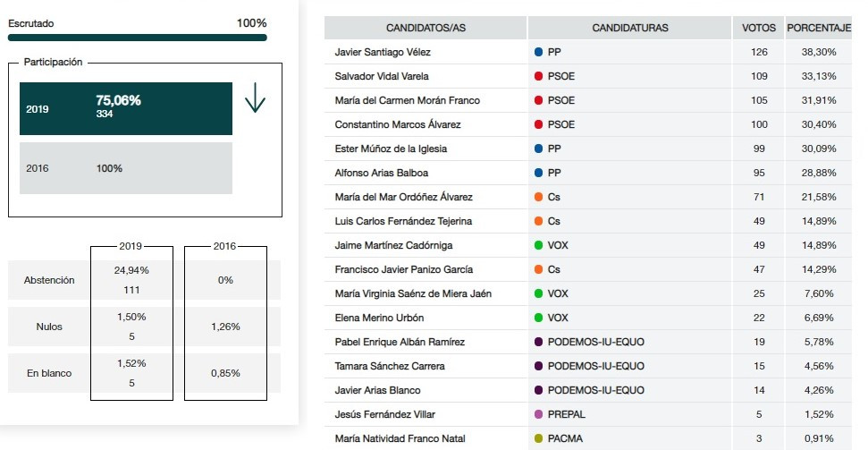The image size is (868, 450).
Task: Click candidate Jaime Martínez Cadórniga
Action: (x=393, y=245)
